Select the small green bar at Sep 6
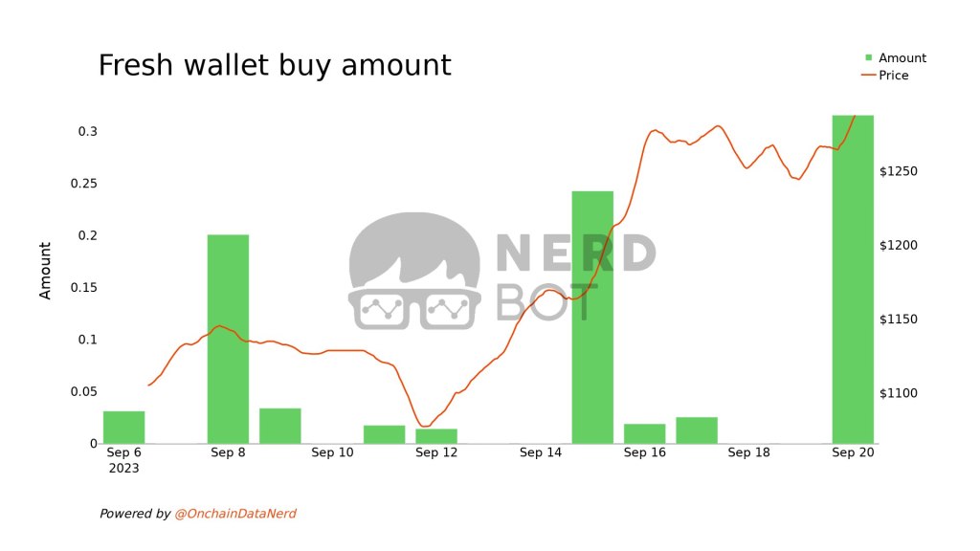The image size is (980, 551). coord(124,428)
